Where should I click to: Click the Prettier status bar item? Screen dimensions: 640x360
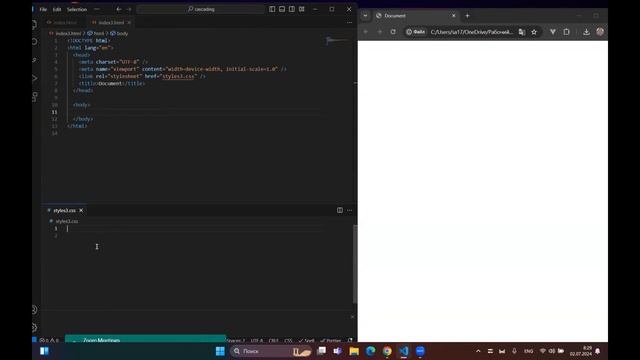coord(331,340)
